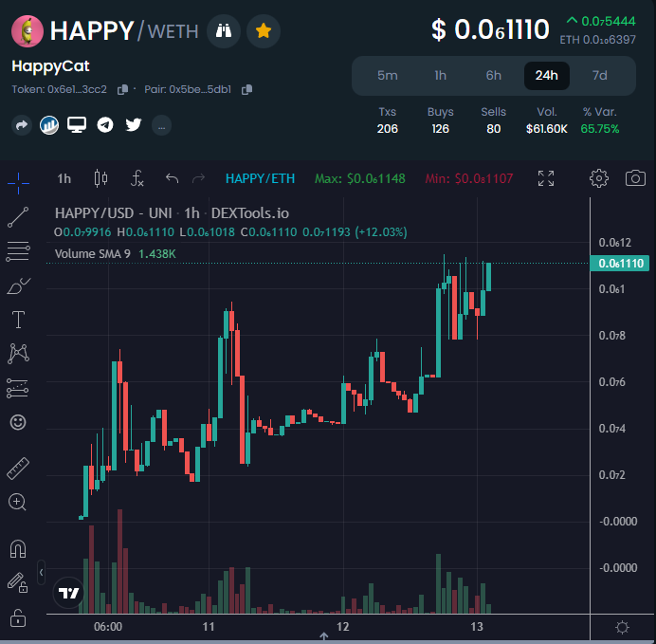Open the website monitor icon
Image resolution: width=656 pixels, height=644 pixels.
tap(77, 124)
